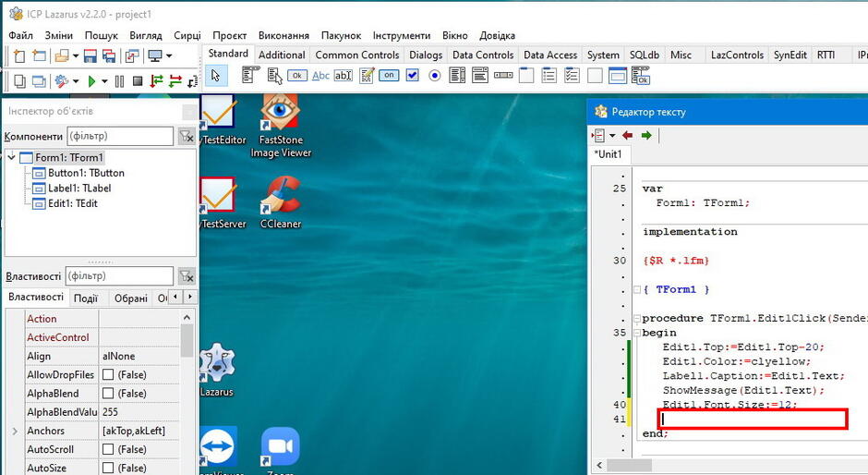Click the Step Over debug icon

[175, 81]
